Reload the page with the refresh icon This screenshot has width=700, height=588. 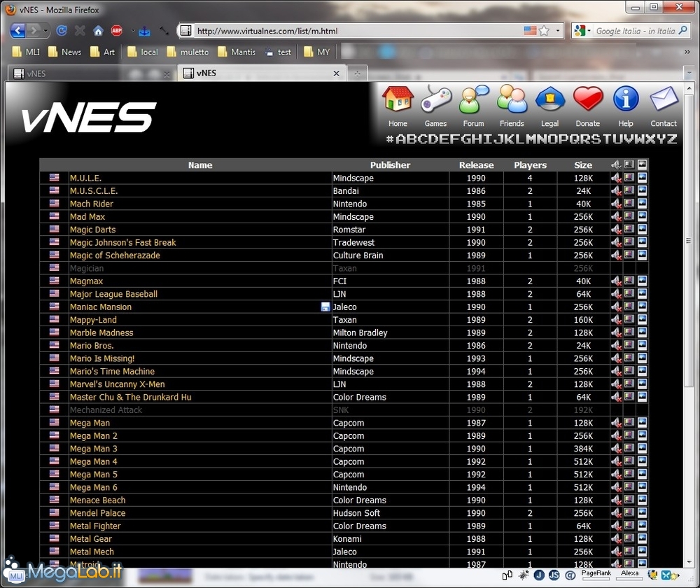[x=62, y=30]
